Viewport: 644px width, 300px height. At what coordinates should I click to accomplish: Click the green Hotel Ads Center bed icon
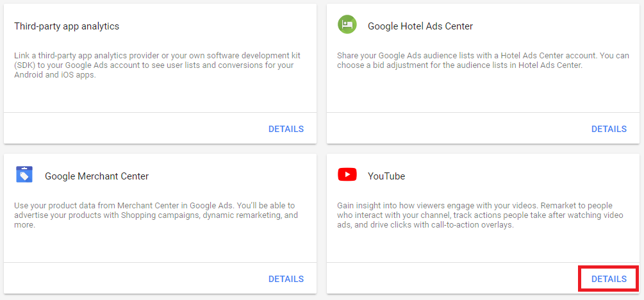coord(347,24)
